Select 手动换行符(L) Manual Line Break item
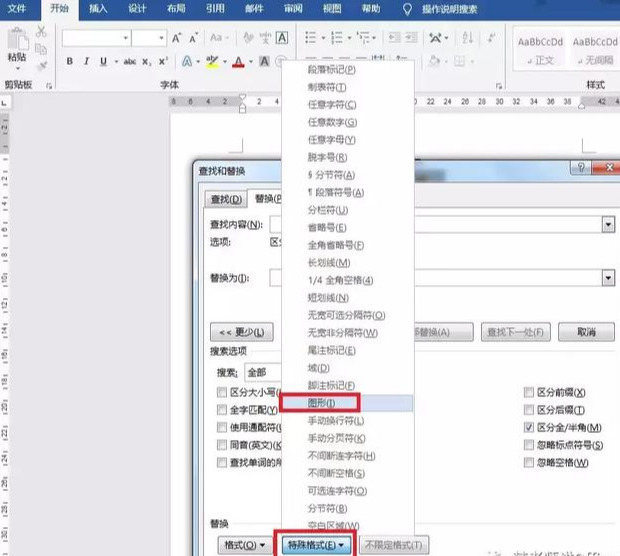The width and height of the screenshot is (620, 556). 347,421
